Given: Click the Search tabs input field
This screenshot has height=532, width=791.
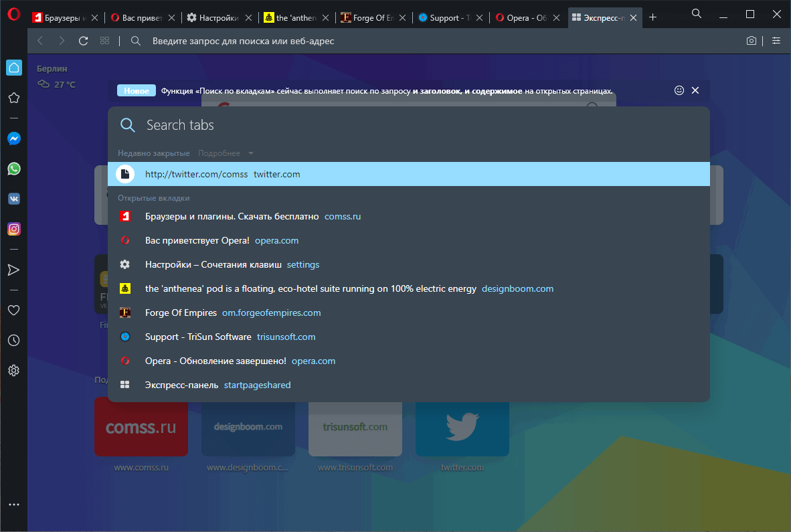Looking at the screenshot, I should (x=409, y=125).
